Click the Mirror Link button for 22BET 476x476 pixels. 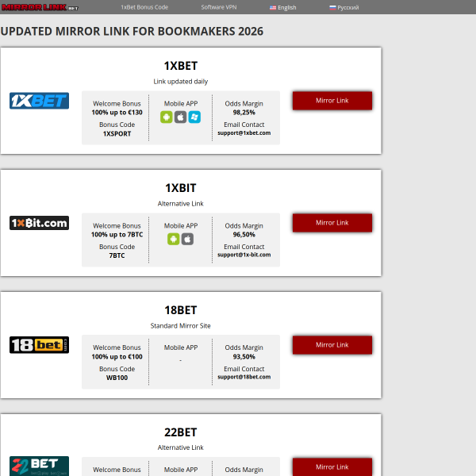[x=332, y=467]
